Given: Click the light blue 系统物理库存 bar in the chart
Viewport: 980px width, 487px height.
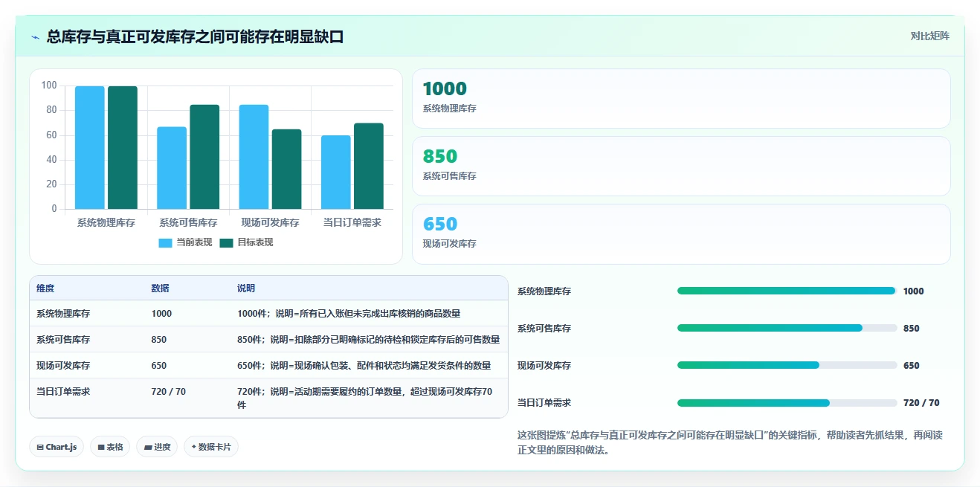Looking at the screenshot, I should pos(90,147).
